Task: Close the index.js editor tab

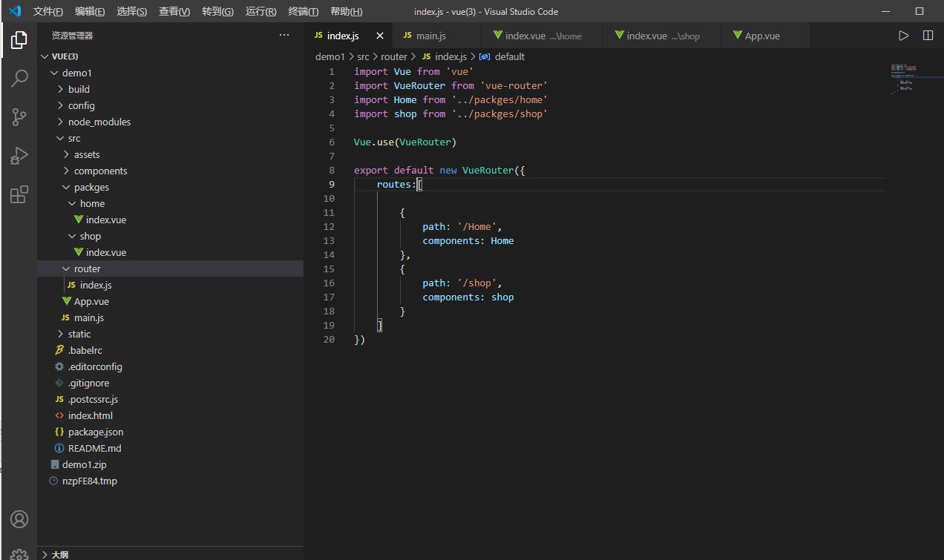Action: pyautogui.click(x=380, y=36)
